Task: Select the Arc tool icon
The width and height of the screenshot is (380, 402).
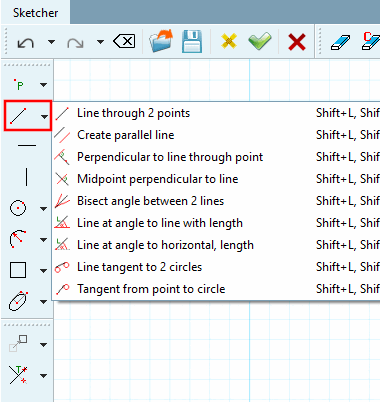Action: pyautogui.click(x=18, y=239)
